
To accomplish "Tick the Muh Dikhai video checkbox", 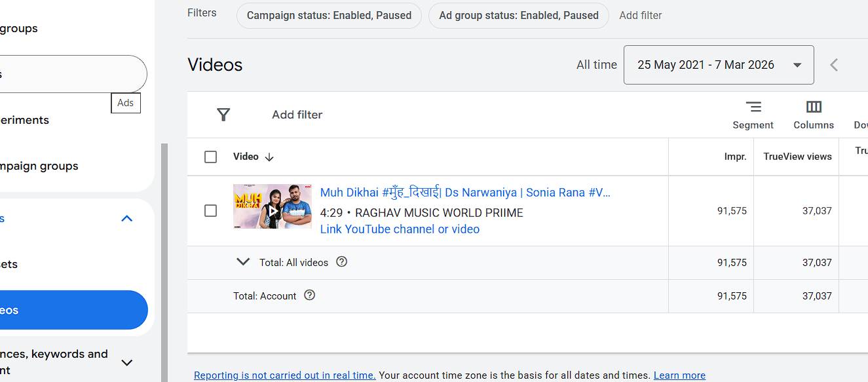I will (210, 211).
